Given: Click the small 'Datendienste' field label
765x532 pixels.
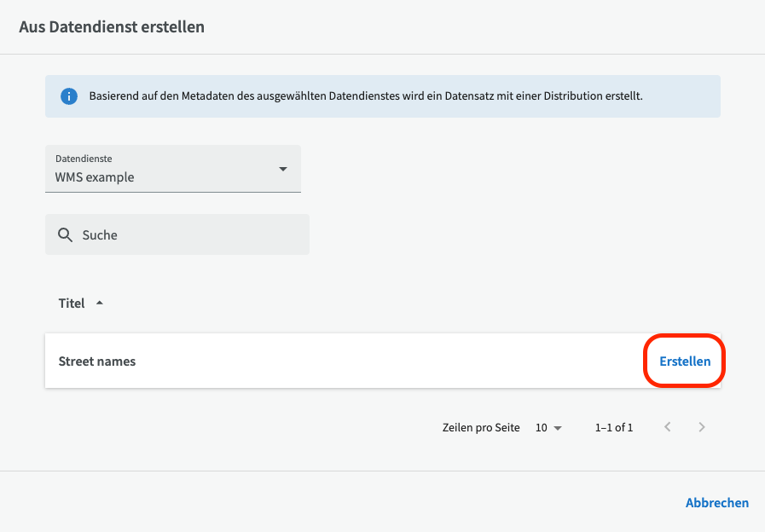Looking at the screenshot, I should pos(84,159).
